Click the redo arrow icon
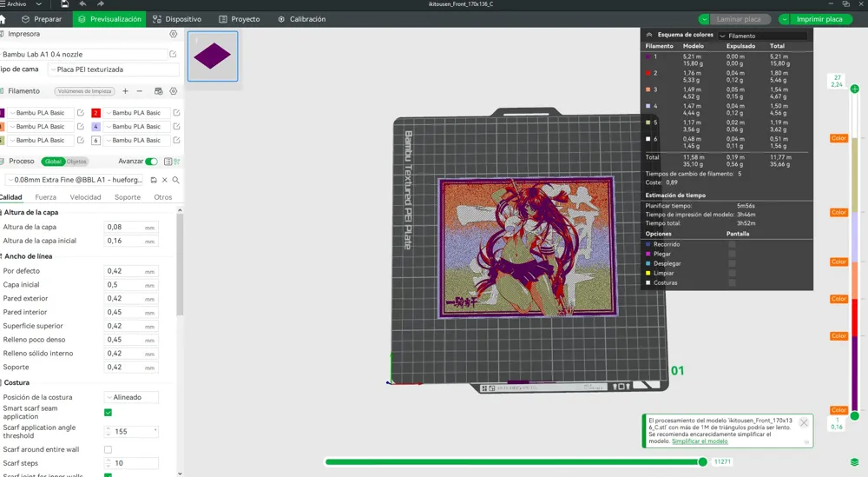Screen dimensions: 868x477 [101, 3]
